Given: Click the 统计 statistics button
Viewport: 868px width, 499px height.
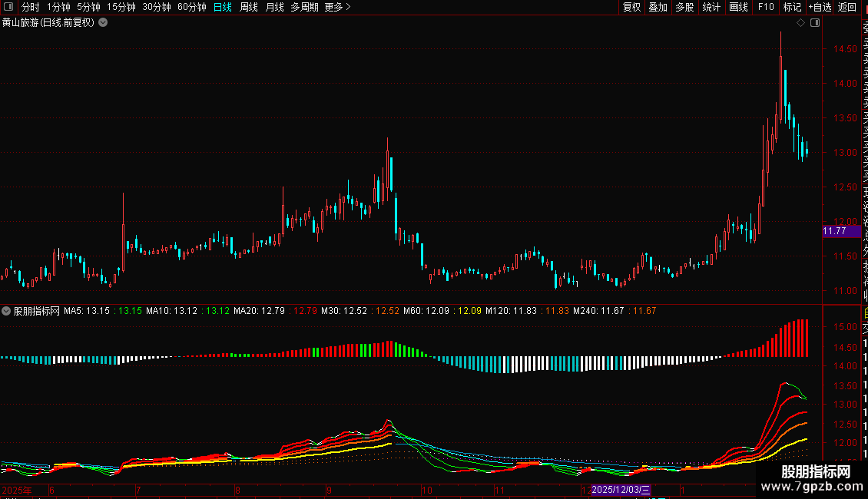Looking at the screenshot, I should 711,8.
